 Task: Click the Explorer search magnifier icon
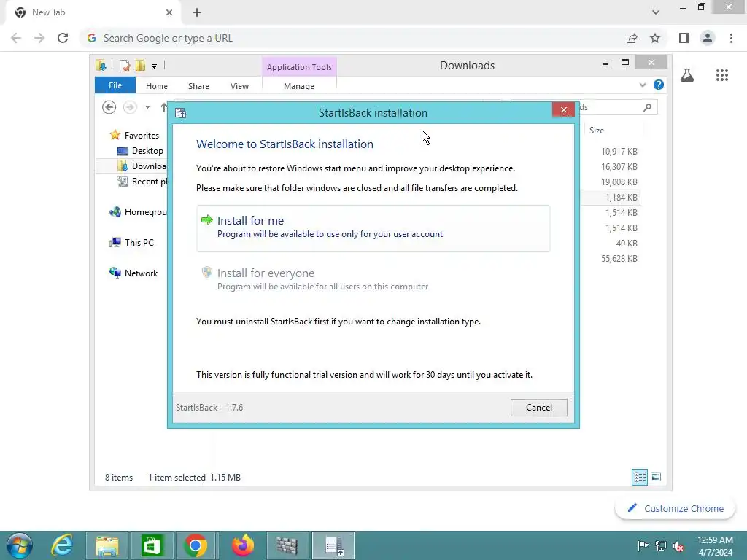click(647, 107)
